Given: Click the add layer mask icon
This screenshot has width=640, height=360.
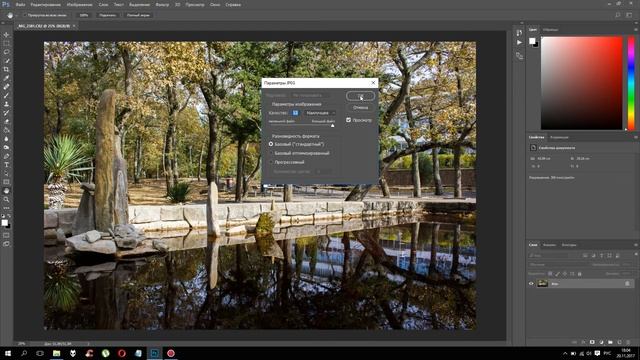Looking at the screenshot, I should tap(592, 342).
